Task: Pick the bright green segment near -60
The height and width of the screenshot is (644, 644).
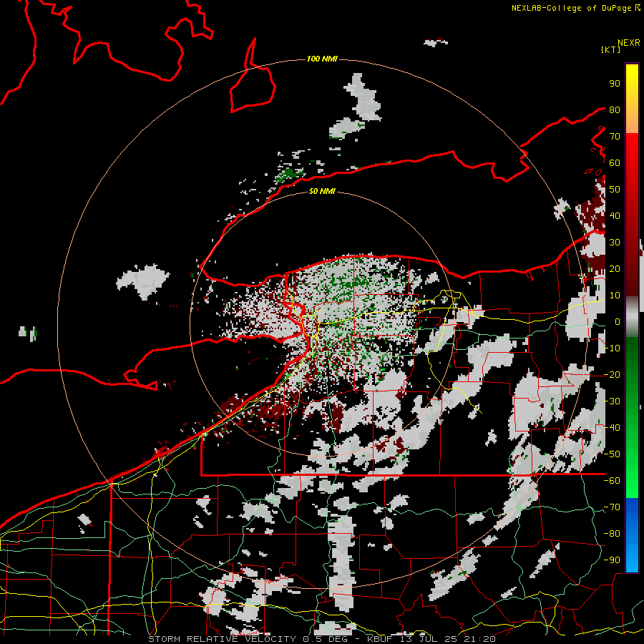Action: point(632,484)
